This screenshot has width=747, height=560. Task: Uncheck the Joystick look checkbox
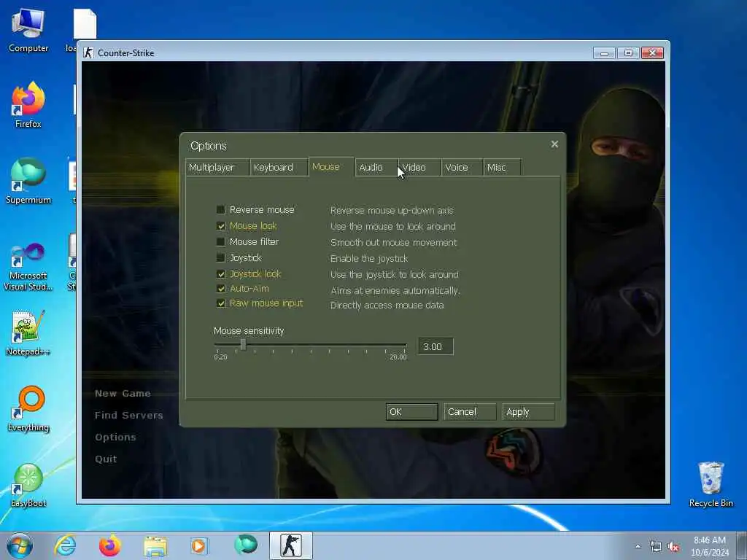click(220, 274)
